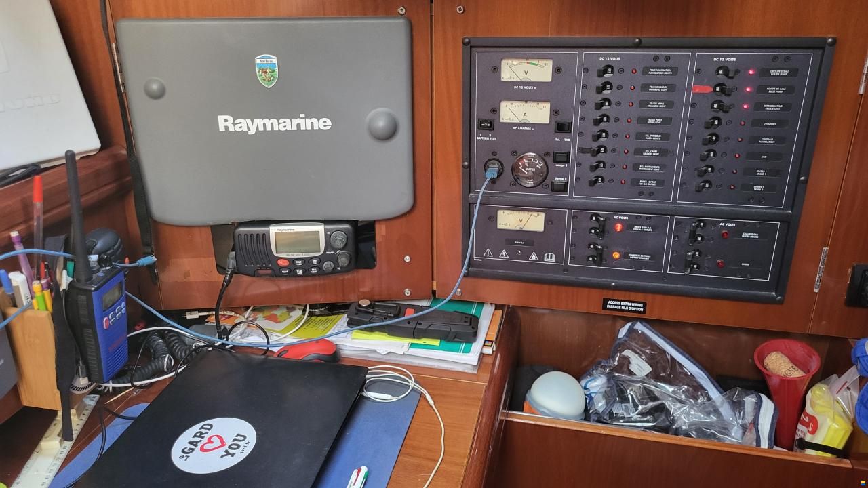Image resolution: width=868 pixels, height=488 pixels.
Task: Click the Water Pump red indicator light
Action: [751, 72]
